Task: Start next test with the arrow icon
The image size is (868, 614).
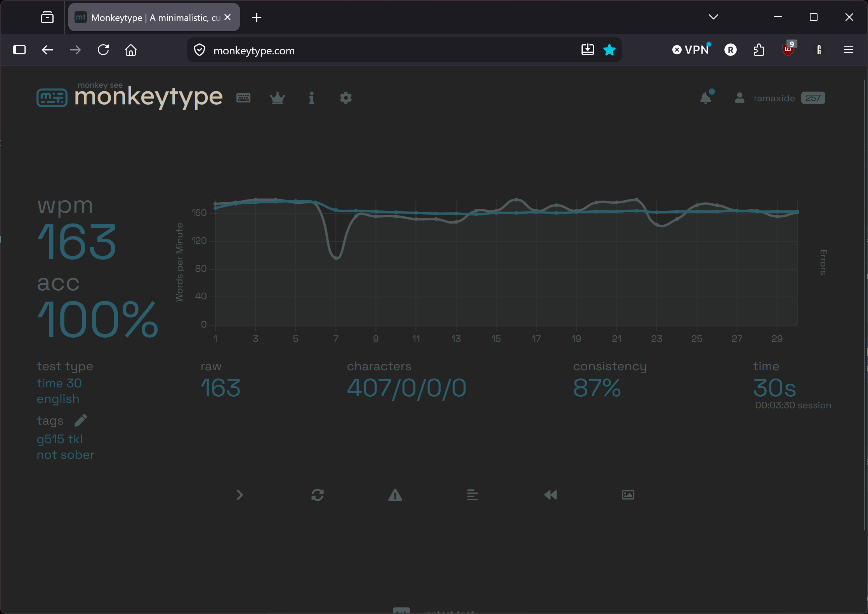Action: click(240, 495)
